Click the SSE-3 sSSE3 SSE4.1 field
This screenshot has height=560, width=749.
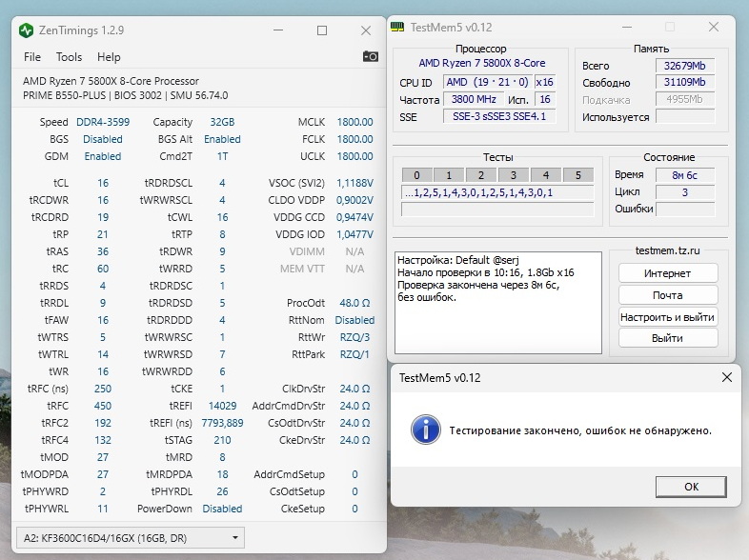coord(499,116)
